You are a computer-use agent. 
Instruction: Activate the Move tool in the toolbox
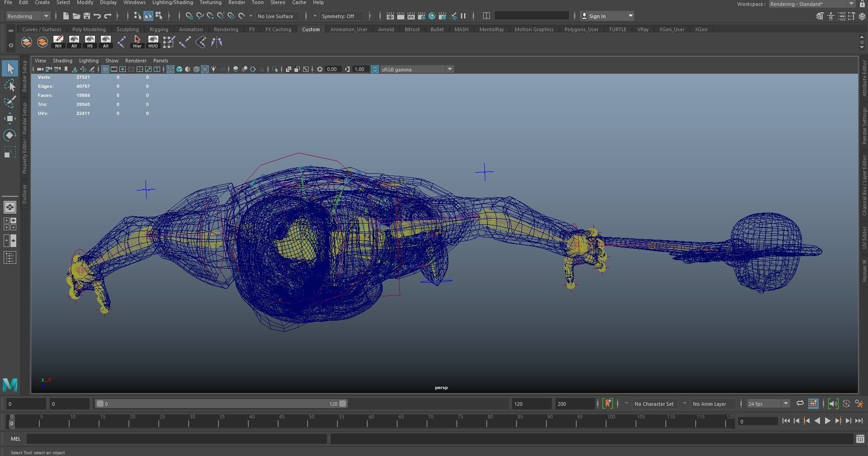9,119
